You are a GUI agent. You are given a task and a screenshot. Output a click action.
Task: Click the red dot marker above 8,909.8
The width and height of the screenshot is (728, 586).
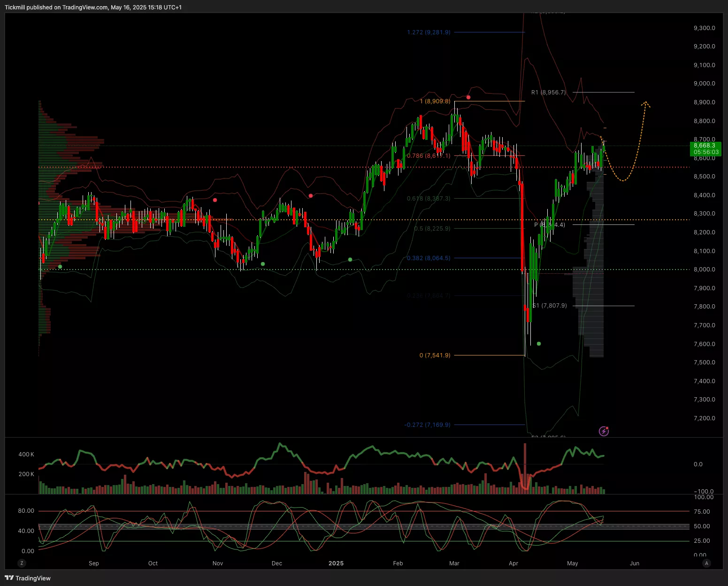tap(468, 97)
